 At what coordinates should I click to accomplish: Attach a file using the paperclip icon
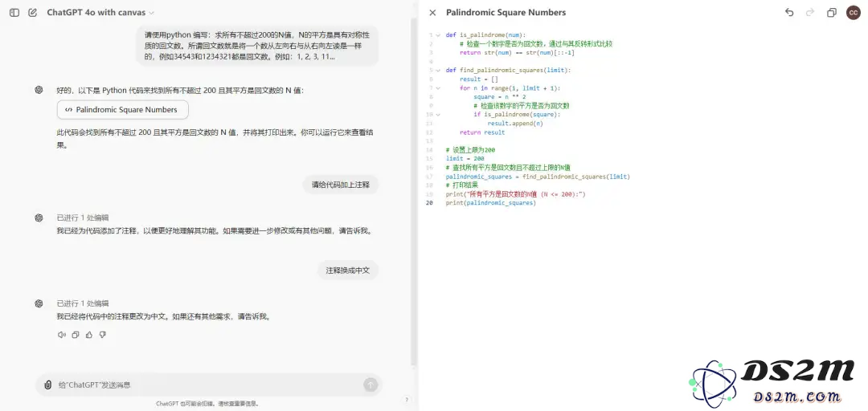[x=48, y=385]
